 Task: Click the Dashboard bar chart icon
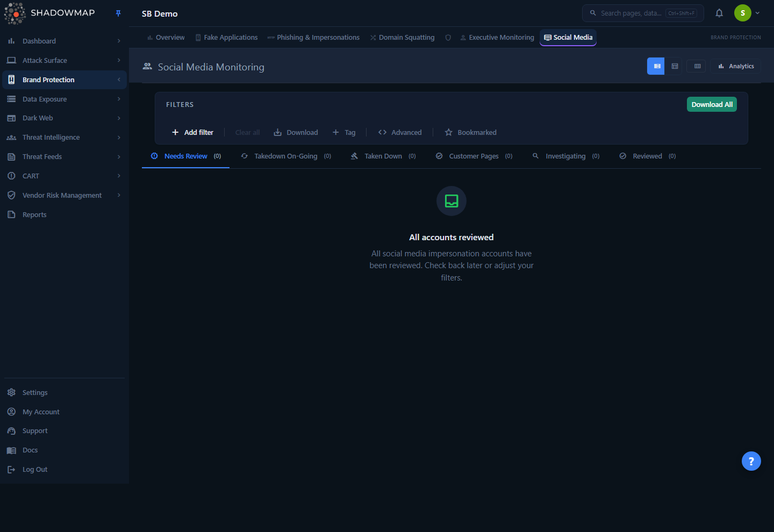tap(11, 41)
